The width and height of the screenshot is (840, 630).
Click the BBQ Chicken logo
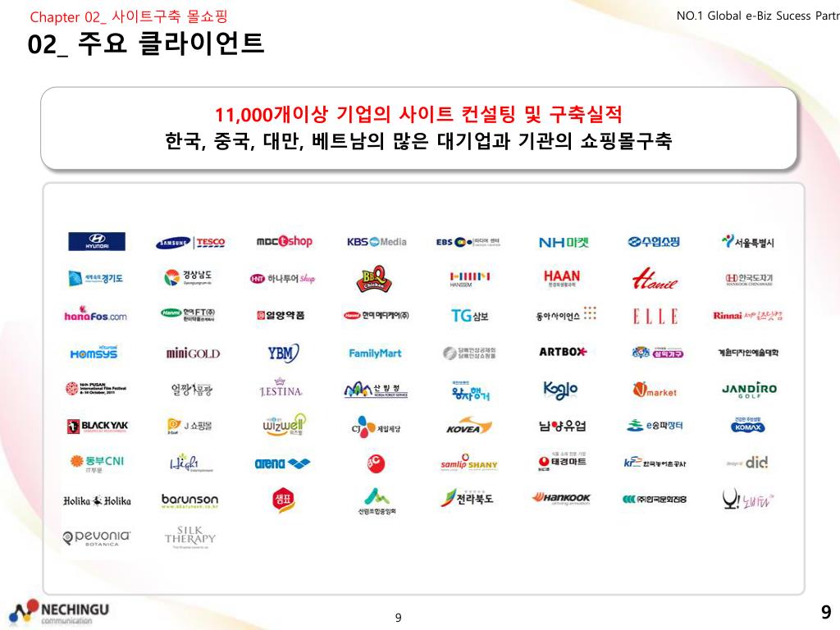coord(374,279)
